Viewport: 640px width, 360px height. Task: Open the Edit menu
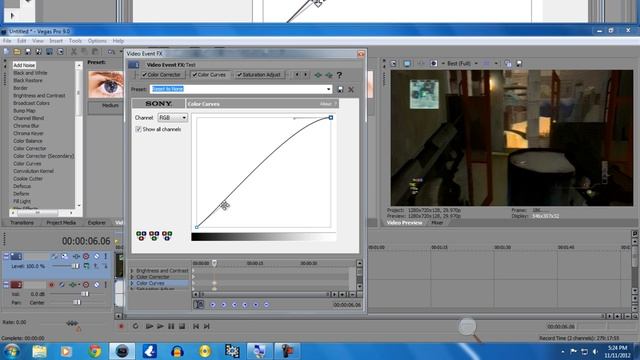point(22,41)
